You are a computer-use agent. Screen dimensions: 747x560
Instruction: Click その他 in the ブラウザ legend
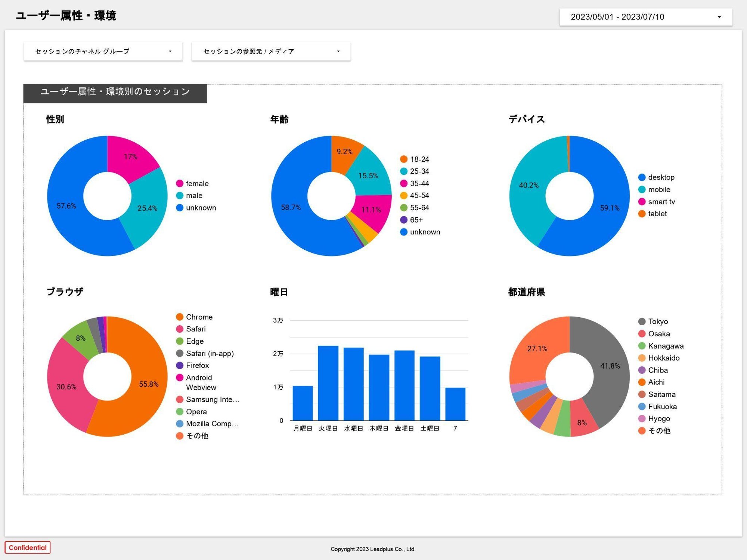coord(192,436)
